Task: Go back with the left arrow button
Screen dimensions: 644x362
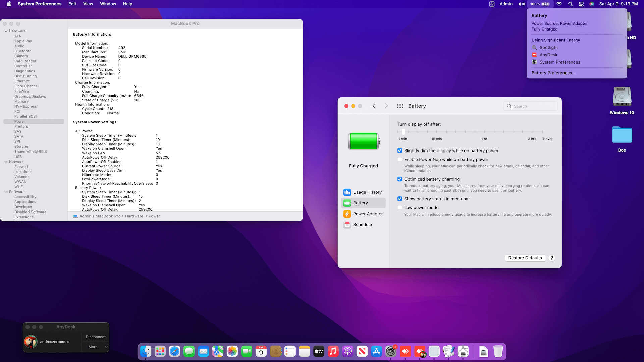Action: click(374, 106)
